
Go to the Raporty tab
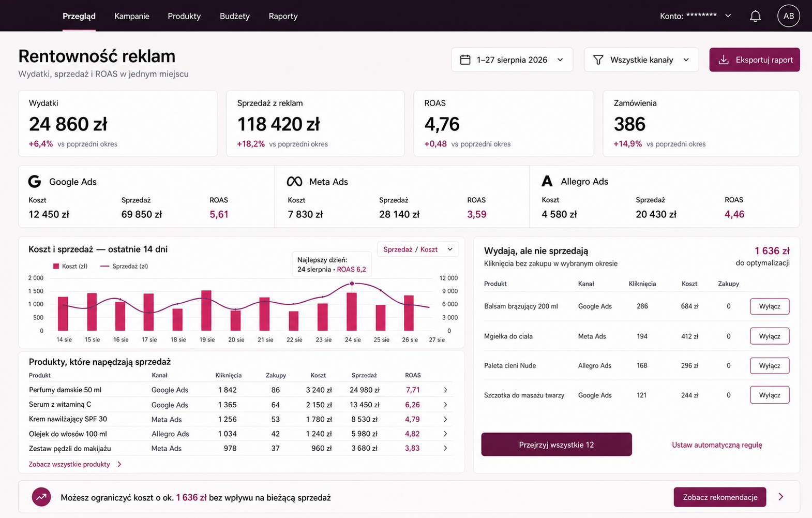click(x=283, y=16)
